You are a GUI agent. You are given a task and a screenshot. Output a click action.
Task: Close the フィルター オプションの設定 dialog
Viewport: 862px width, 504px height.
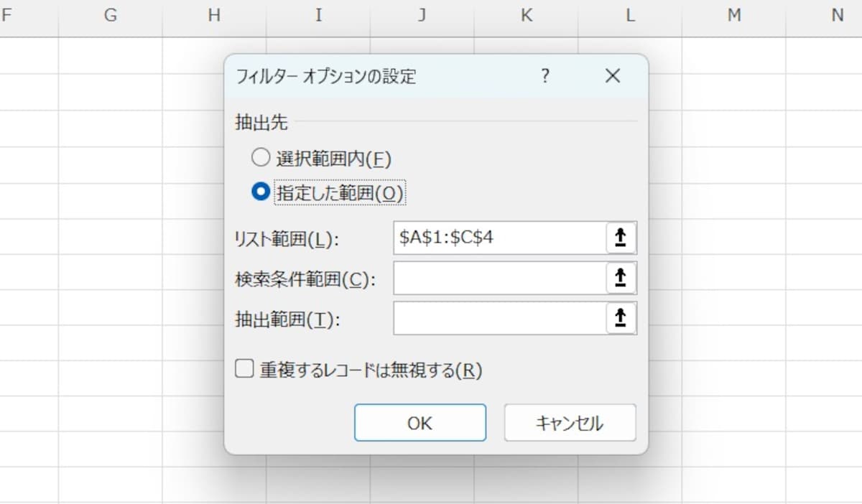pyautogui.click(x=612, y=76)
